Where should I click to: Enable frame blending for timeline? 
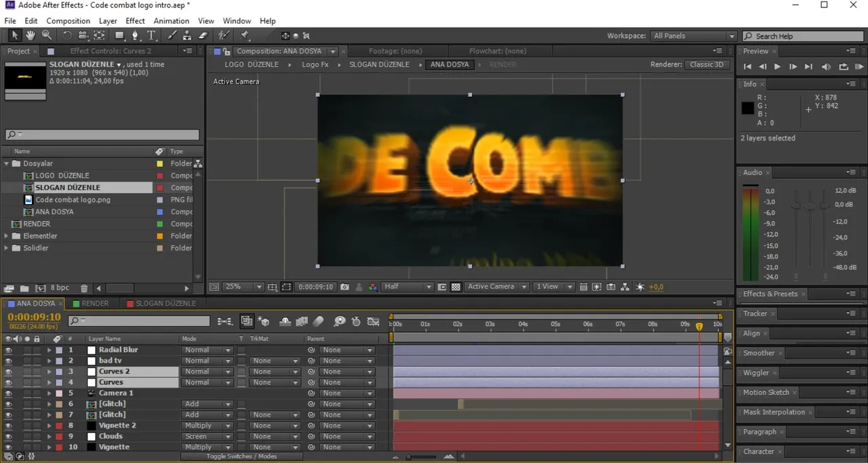302,321
